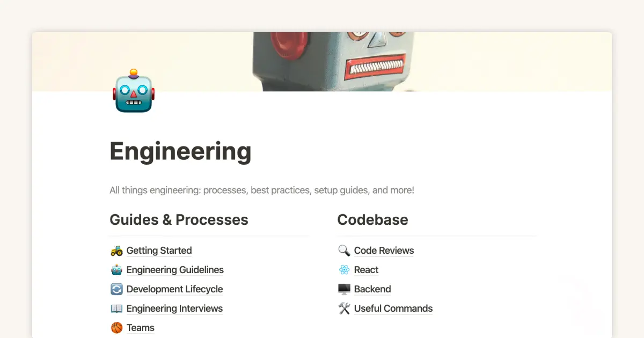The height and width of the screenshot is (338, 644).
Task: Click the cupcake icon beside Engineering Guidelines
Action: pos(116,270)
